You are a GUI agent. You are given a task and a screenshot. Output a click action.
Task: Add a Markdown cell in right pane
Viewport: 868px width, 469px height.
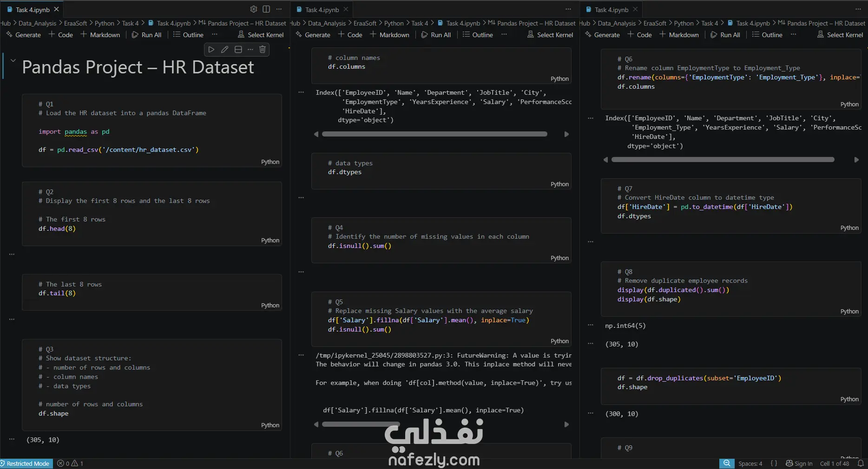click(x=679, y=35)
